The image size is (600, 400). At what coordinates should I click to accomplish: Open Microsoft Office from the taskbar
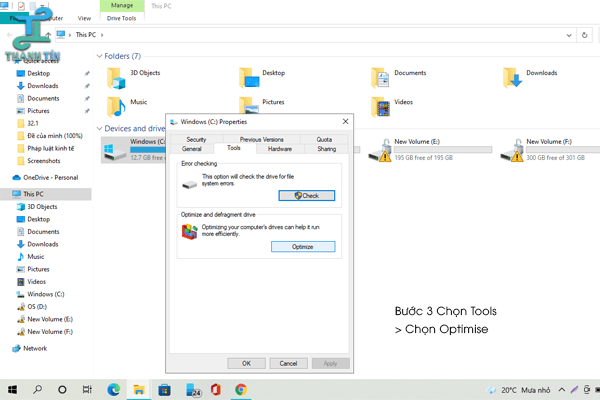pos(215,389)
